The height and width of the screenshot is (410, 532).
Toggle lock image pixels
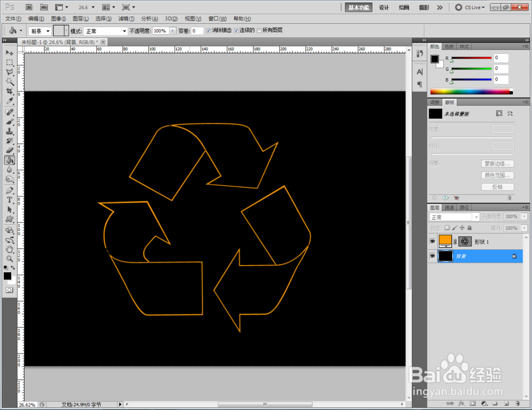[x=455, y=227]
